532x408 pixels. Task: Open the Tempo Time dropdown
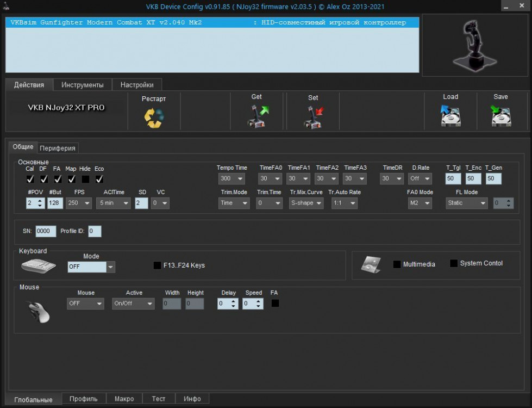[231, 178]
